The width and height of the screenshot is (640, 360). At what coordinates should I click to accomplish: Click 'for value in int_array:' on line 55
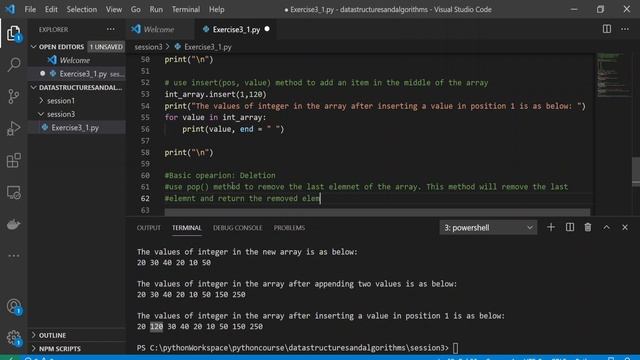tap(215, 118)
